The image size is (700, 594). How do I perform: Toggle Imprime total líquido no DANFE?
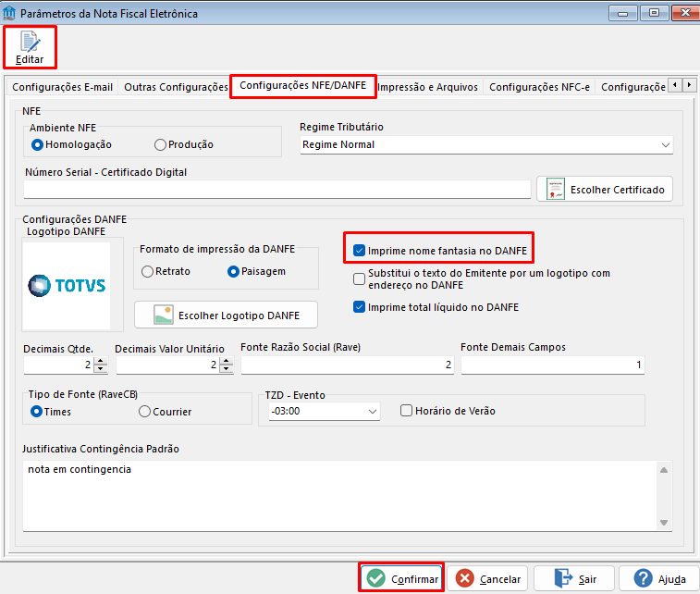pyautogui.click(x=359, y=307)
